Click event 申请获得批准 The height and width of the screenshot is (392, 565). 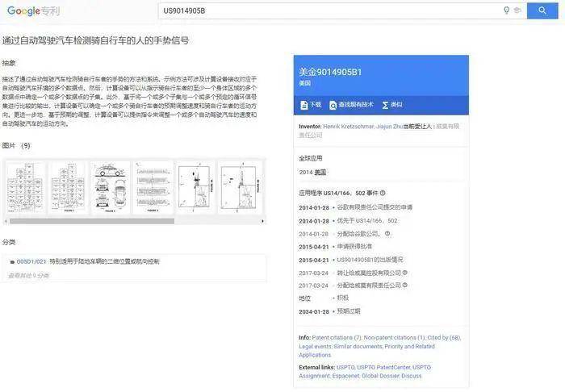click(x=354, y=247)
